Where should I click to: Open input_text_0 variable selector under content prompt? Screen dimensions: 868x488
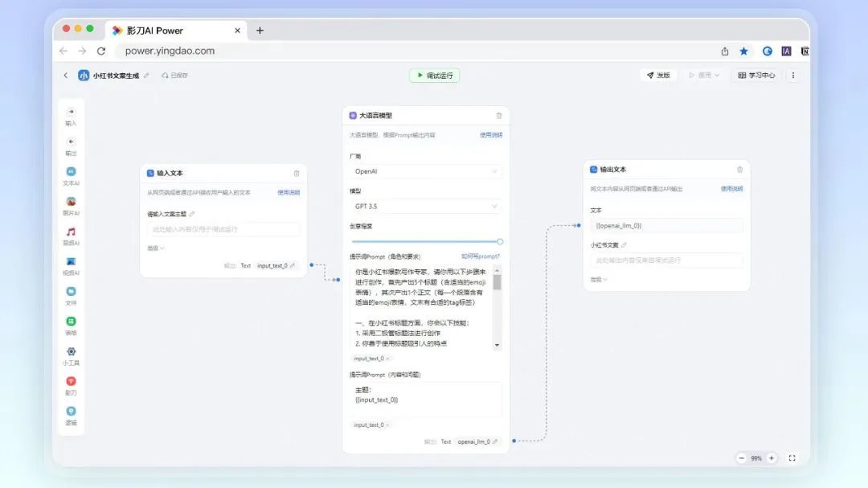pyautogui.click(x=371, y=424)
